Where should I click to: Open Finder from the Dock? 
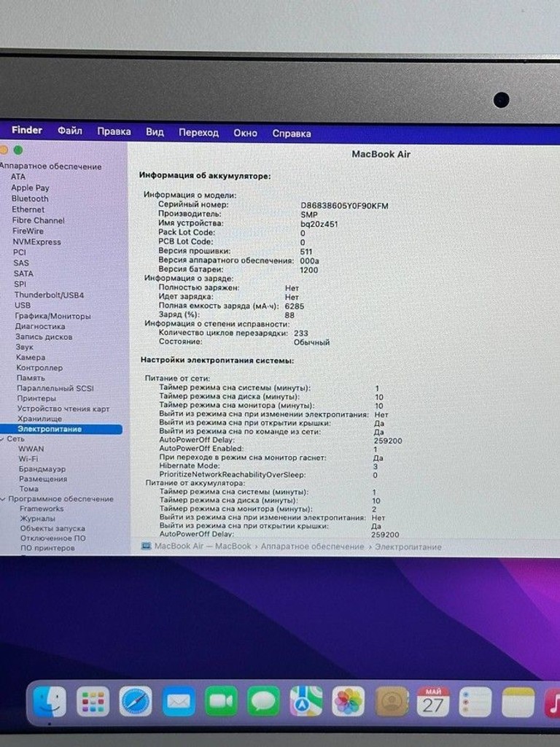50,701
